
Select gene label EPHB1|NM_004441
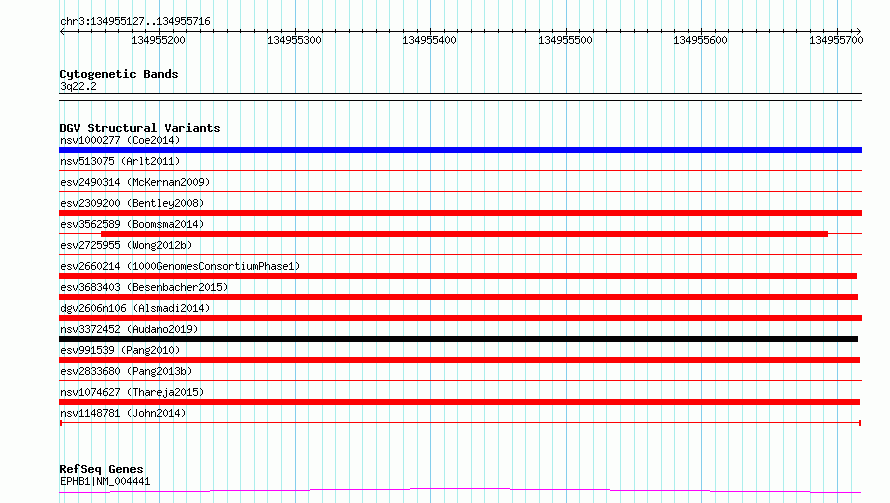(x=105, y=481)
